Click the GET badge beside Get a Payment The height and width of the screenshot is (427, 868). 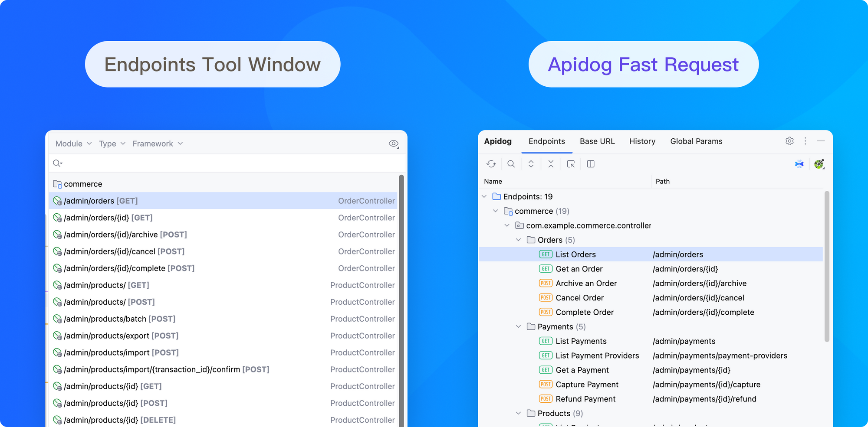(546, 370)
